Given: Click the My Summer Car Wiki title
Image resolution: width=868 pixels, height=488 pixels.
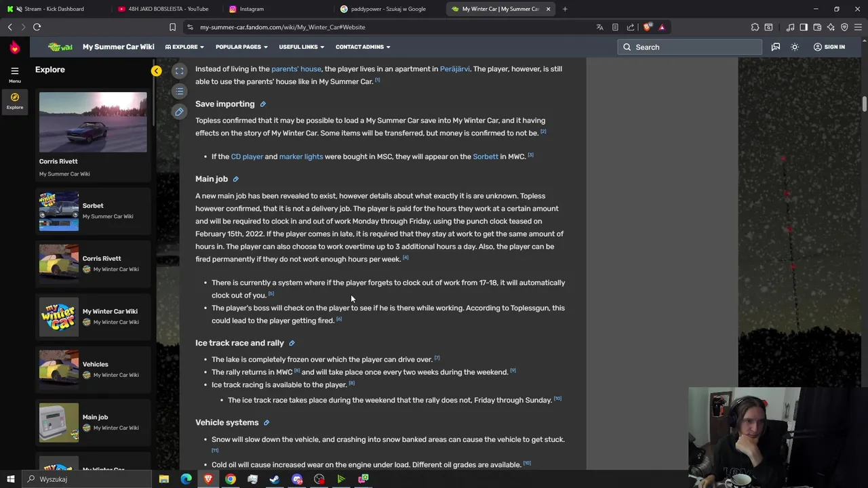Looking at the screenshot, I should point(119,47).
